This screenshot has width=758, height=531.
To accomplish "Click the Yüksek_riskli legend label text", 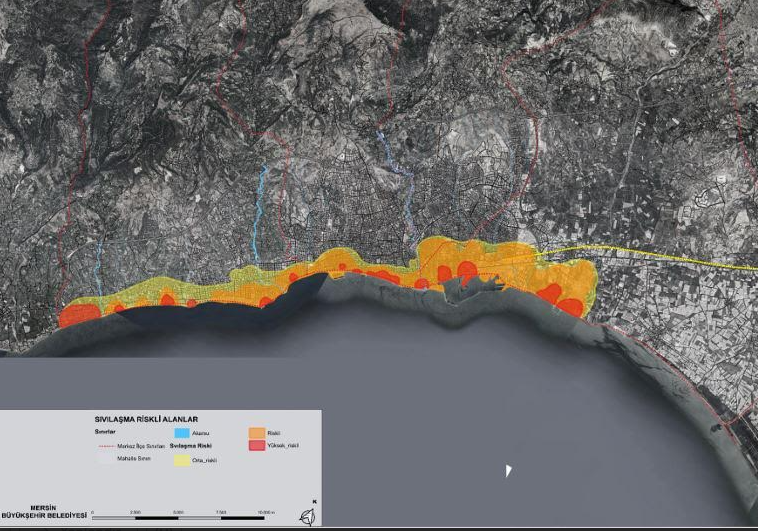I will pyautogui.click(x=282, y=445).
